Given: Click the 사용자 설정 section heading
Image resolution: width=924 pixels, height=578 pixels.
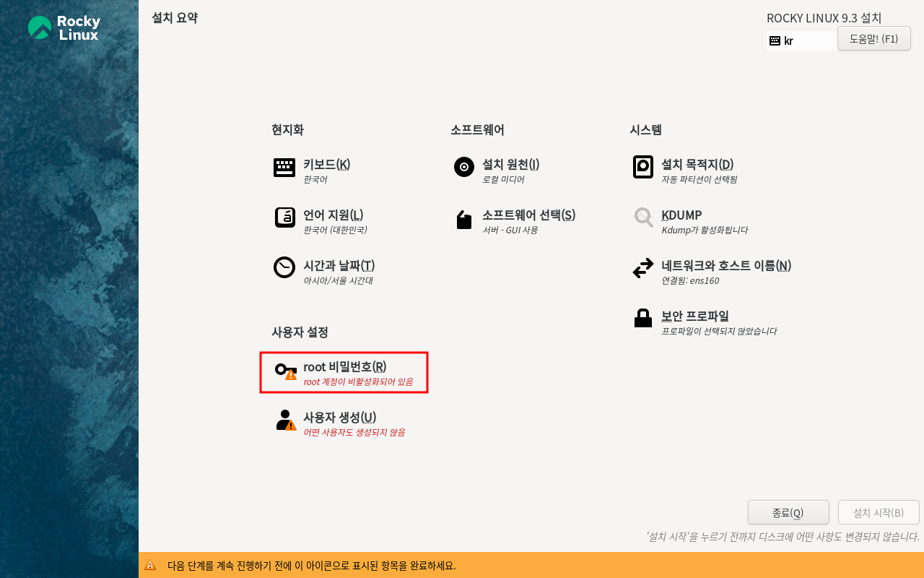Looking at the screenshot, I should click(x=300, y=332).
